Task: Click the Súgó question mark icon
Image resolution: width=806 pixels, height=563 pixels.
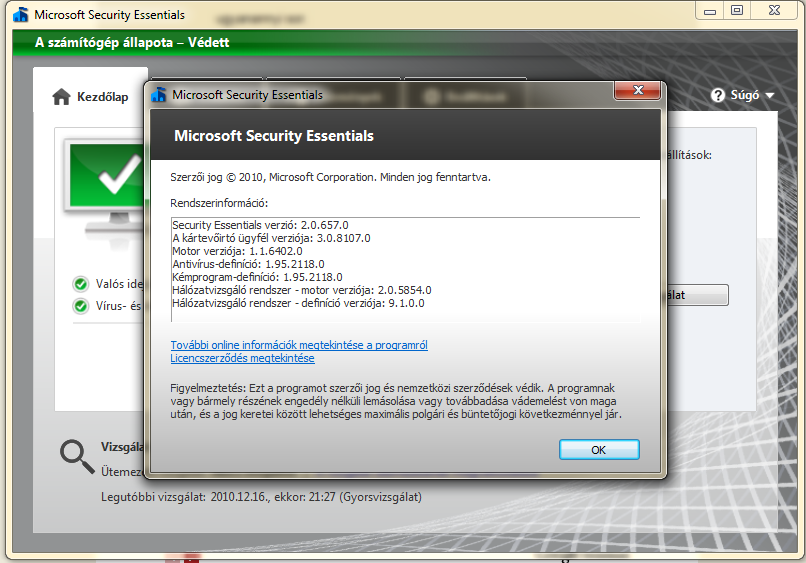Action: coord(718,95)
